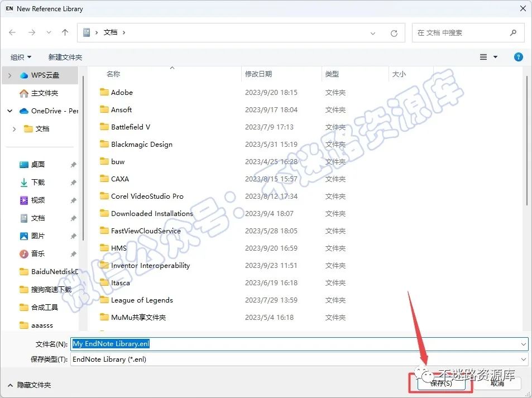Click the 取消 button

click(x=497, y=383)
